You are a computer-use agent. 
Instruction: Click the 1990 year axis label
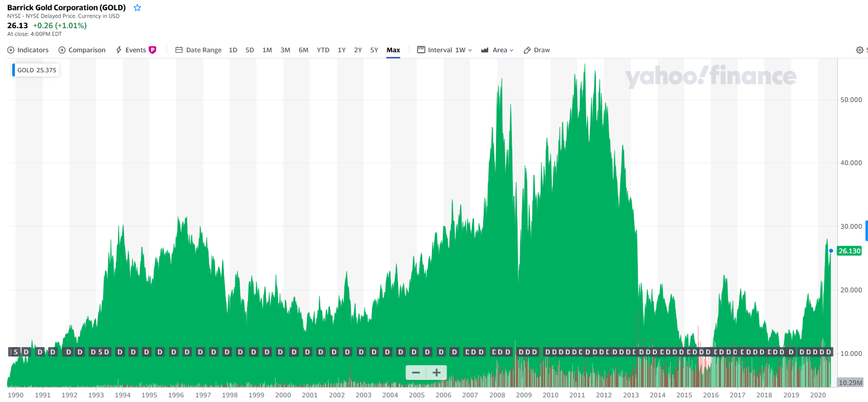[15, 395]
